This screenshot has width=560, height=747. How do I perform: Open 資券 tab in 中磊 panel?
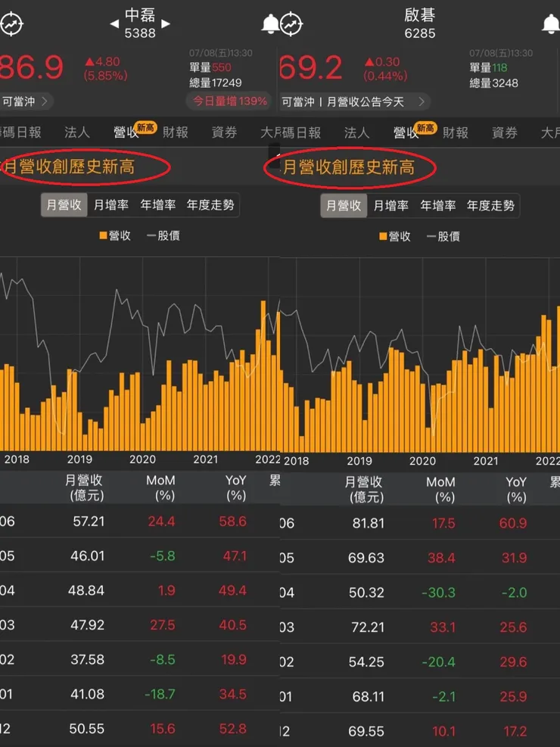[x=224, y=132]
